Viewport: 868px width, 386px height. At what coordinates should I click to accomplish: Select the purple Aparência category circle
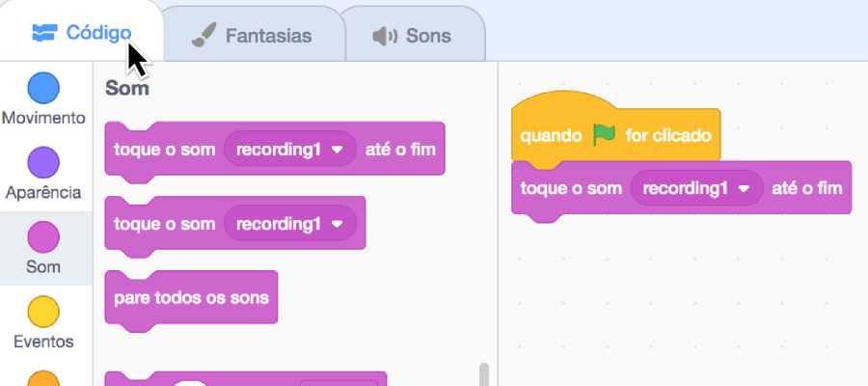pyautogui.click(x=43, y=163)
